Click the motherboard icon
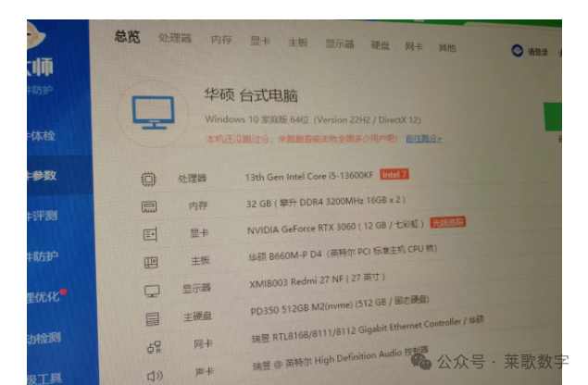This screenshot has height=385, width=588. (x=151, y=263)
